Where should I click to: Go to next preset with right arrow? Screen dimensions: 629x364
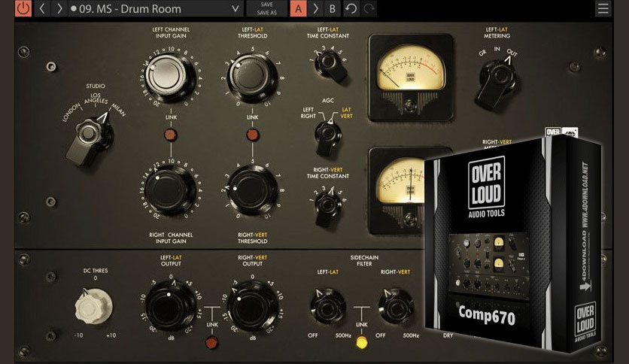pos(59,8)
